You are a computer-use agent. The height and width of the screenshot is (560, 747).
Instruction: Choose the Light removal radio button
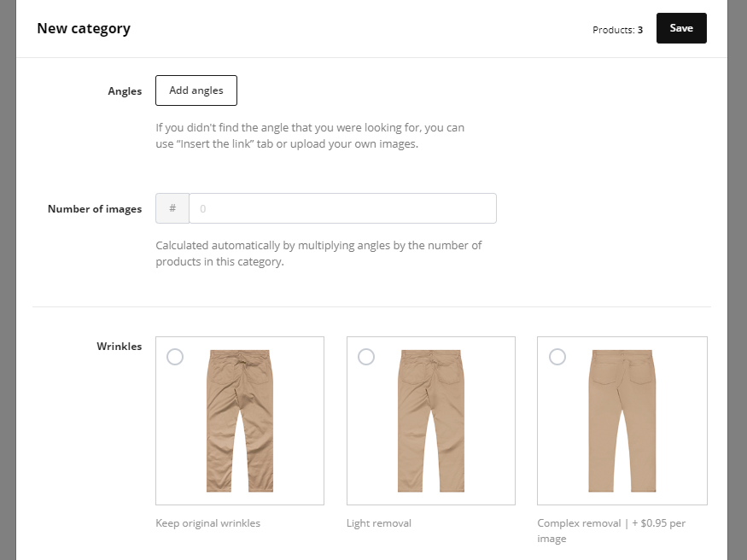click(366, 357)
